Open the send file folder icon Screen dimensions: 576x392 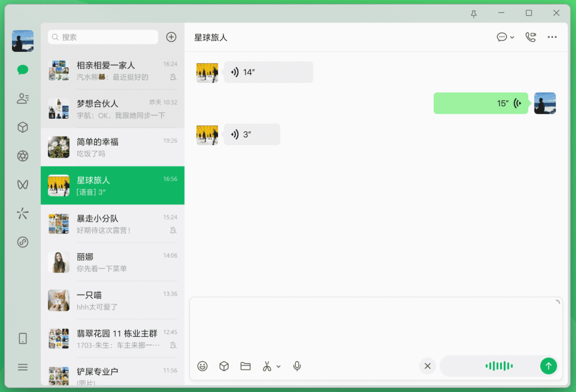246,366
